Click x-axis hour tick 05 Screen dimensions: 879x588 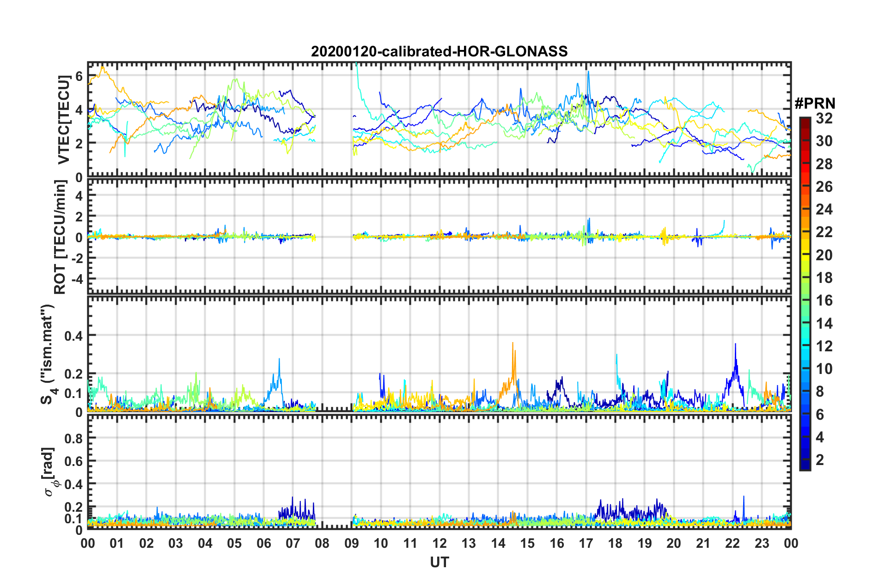coord(234,543)
